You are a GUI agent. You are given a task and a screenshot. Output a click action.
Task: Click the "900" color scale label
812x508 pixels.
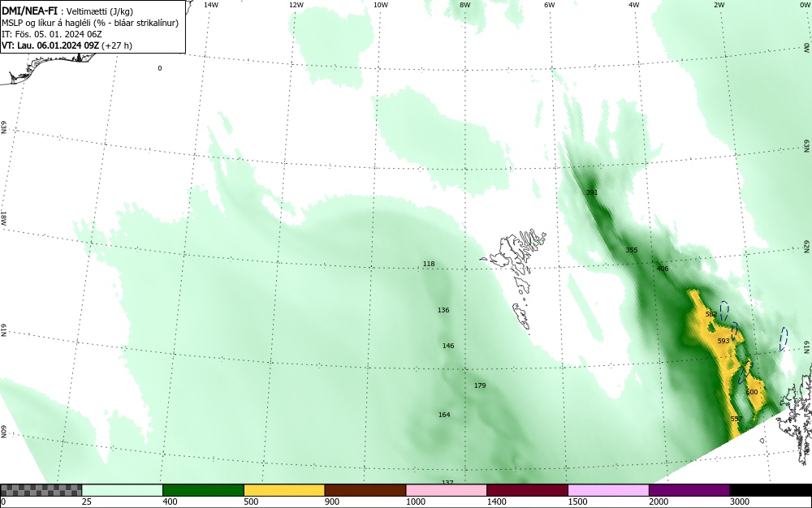click(332, 502)
